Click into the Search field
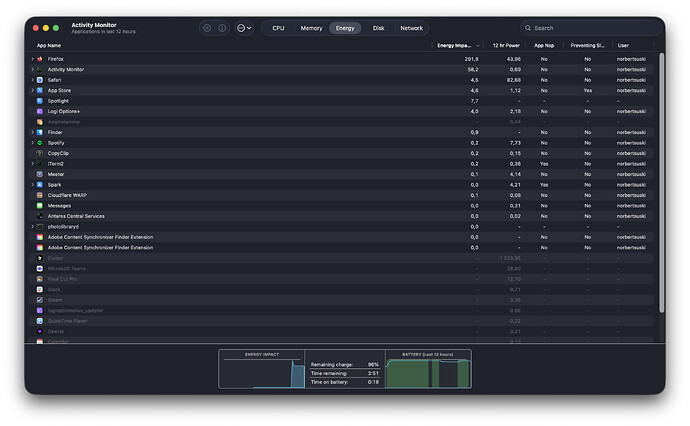The height and width of the screenshot is (426, 690). coord(591,28)
